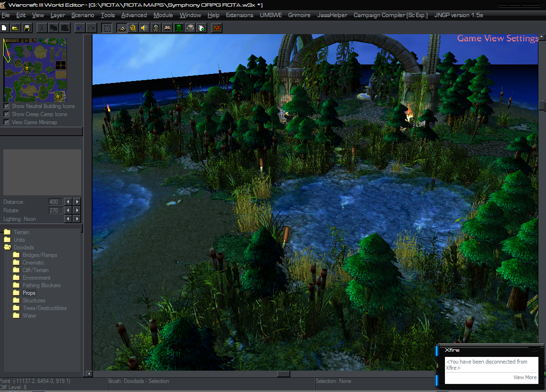This screenshot has height=392, width=546.
Task: Activate the selection brush tool
Action: point(107,28)
